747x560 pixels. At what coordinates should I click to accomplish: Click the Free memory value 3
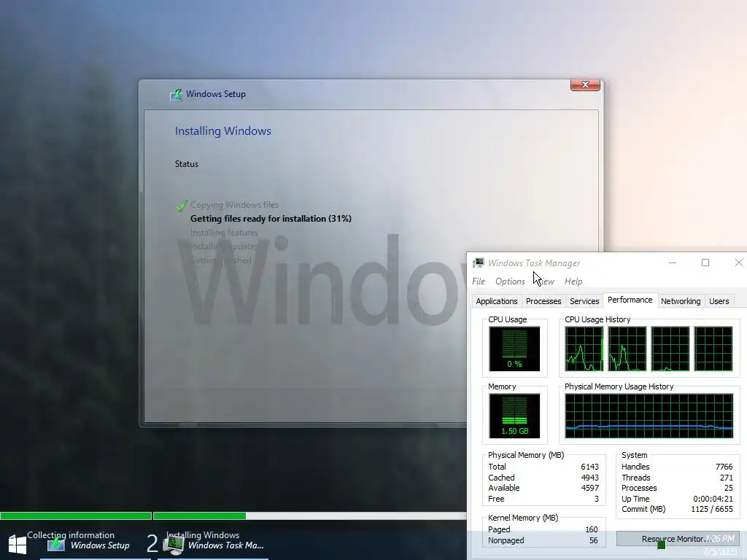point(596,499)
